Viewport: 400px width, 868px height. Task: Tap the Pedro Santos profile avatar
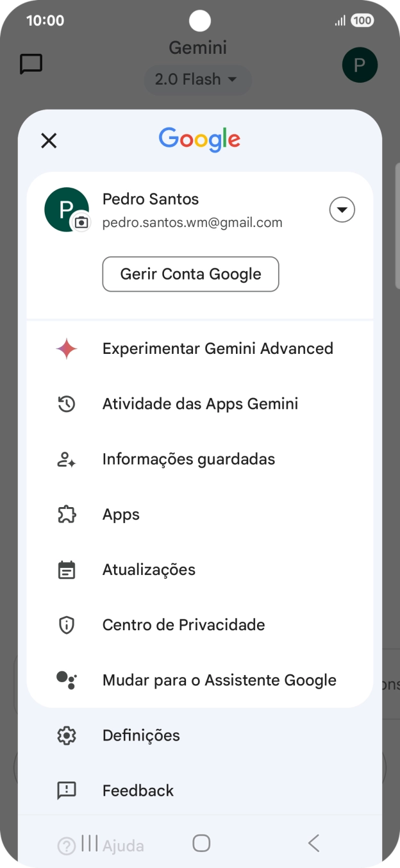pos(66,209)
